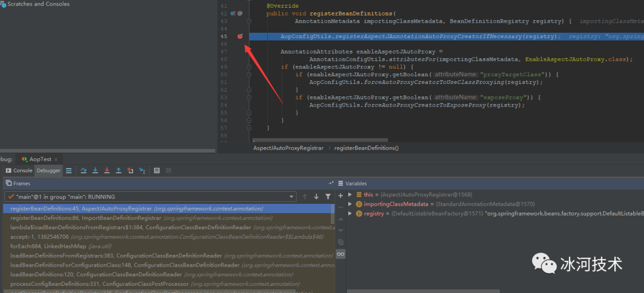Viewport: 644px width, 293px height.
Task: Open the main thread RUNNING dropdown
Action: click(x=292, y=197)
